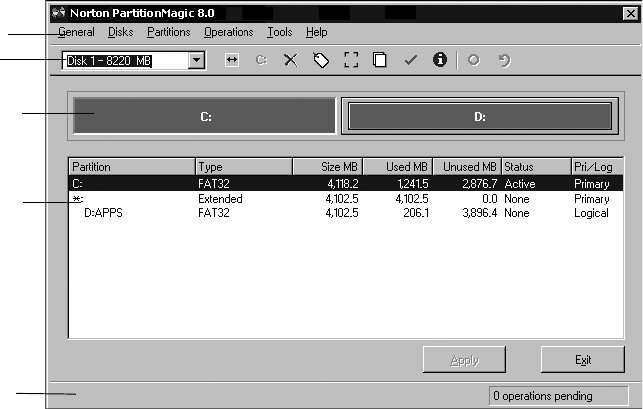Click the Apply button

click(464, 360)
